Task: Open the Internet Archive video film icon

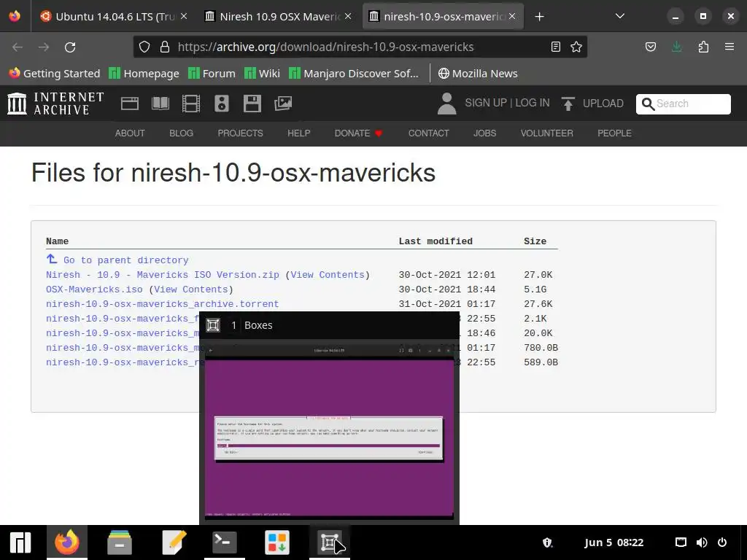Action: (191, 104)
